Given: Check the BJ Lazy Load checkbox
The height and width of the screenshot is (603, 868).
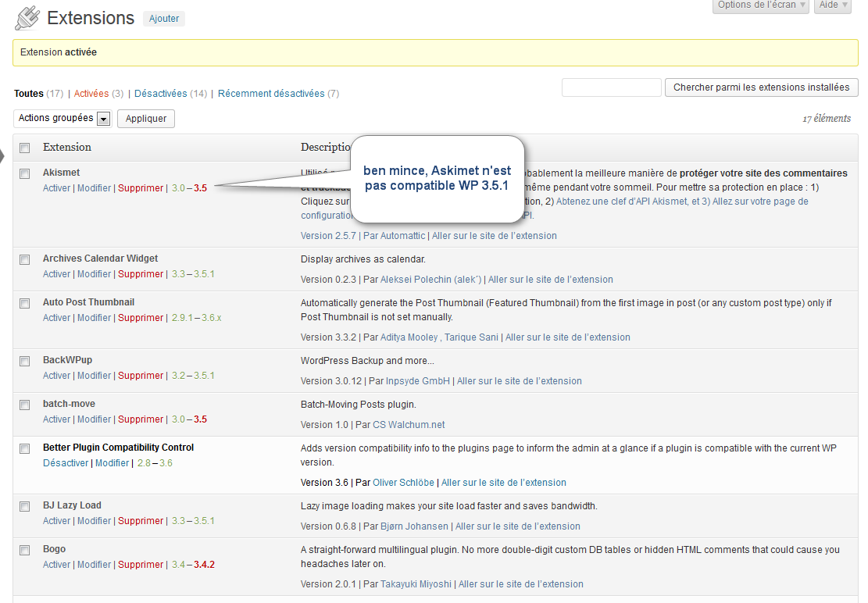Looking at the screenshot, I should pos(25,506).
